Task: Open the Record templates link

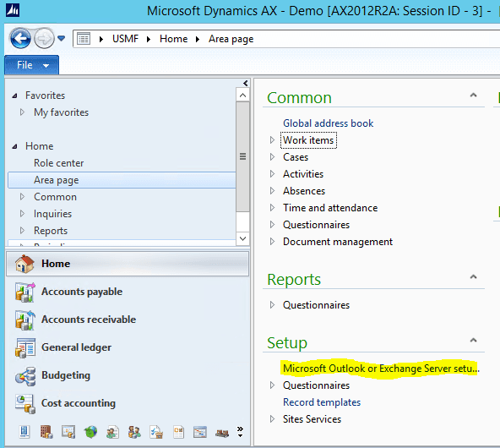Action: click(x=322, y=402)
